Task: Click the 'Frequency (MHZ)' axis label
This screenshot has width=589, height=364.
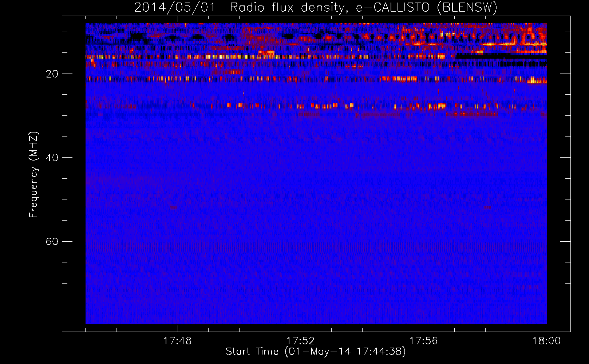Action: [33, 175]
